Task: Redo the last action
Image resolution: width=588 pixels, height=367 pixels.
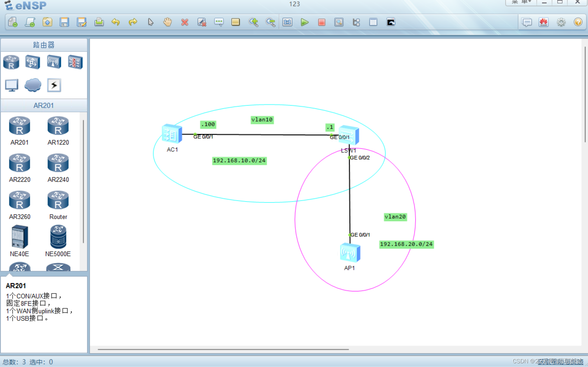Action: point(133,22)
